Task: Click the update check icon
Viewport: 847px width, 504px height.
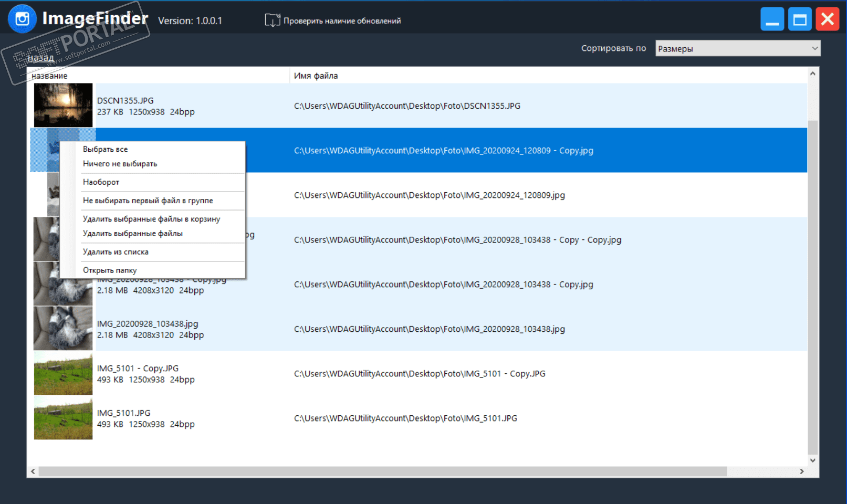Action: coord(272,20)
